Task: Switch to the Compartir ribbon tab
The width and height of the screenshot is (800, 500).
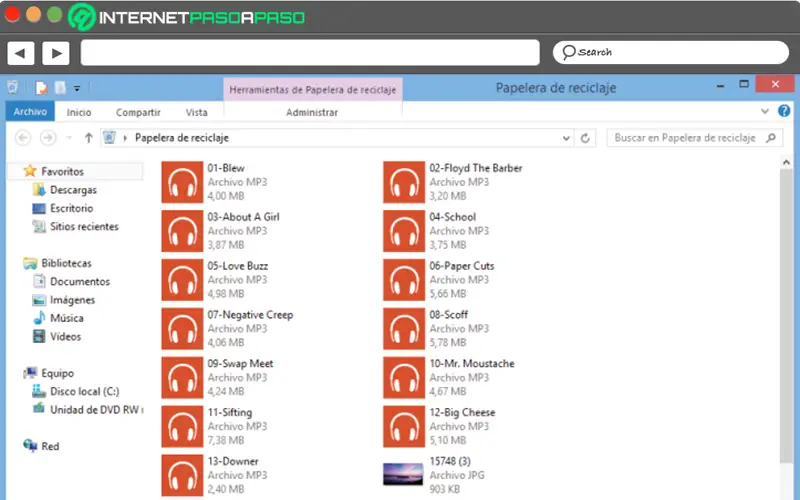Action: point(138,112)
